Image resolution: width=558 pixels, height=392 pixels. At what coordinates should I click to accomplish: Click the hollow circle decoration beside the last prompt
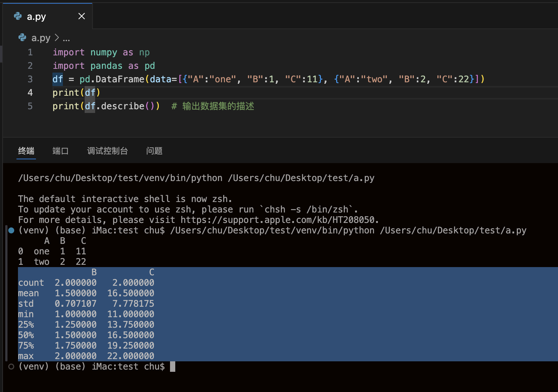(x=10, y=367)
